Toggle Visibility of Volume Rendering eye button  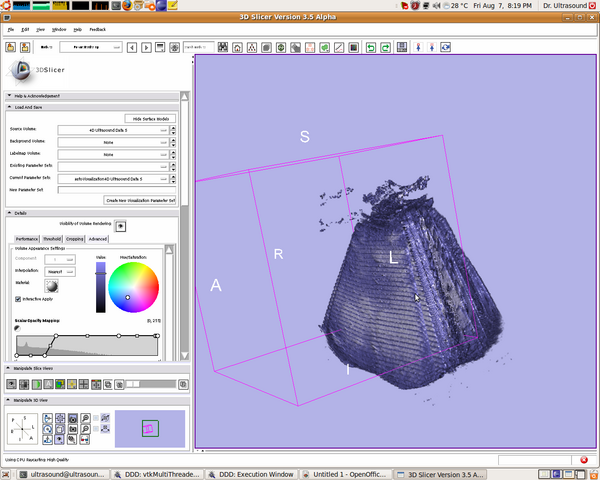tap(120, 226)
